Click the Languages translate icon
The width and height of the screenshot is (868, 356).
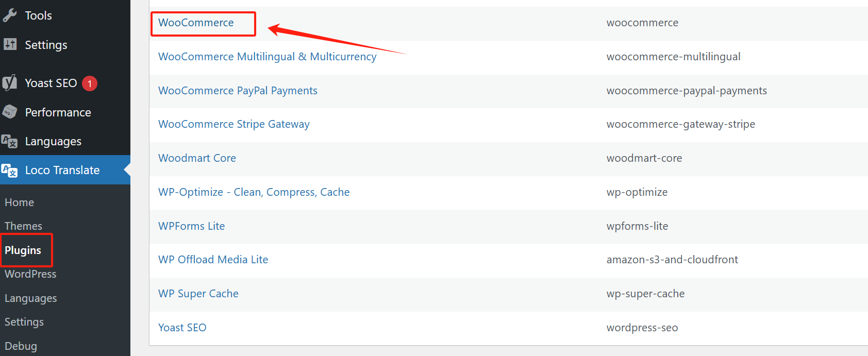tap(9, 141)
